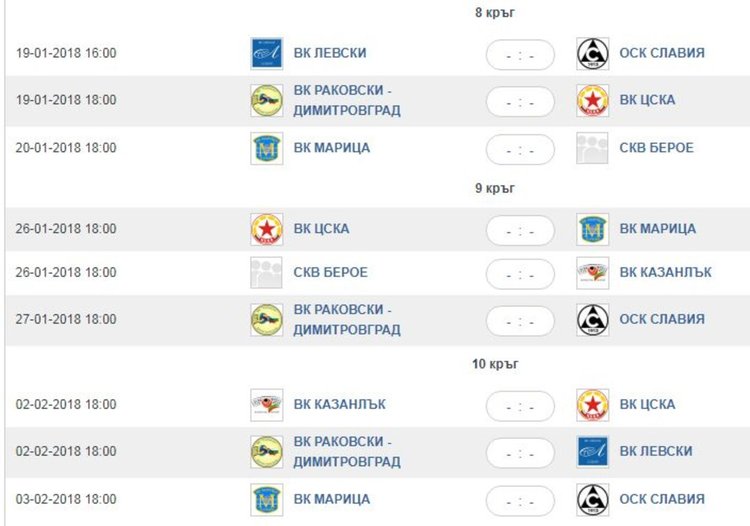Click the ВК ЦСКА team name on 26-01-2018
The width and height of the screenshot is (750, 526).
tap(321, 229)
